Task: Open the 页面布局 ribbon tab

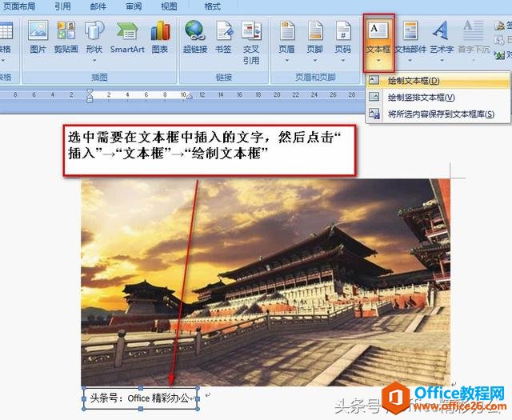Action: pyautogui.click(x=19, y=6)
